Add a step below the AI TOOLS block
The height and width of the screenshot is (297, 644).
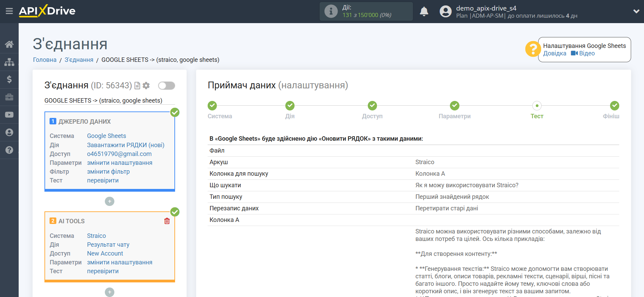110,292
